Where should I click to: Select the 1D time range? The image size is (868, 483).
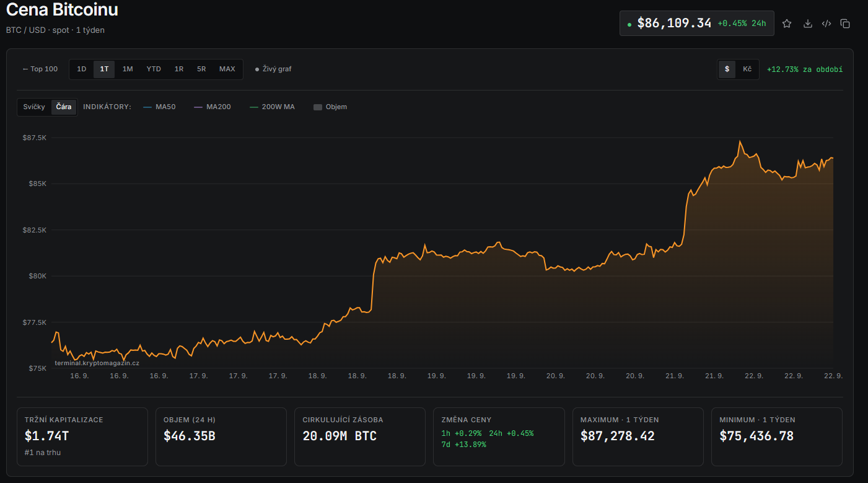coord(82,69)
